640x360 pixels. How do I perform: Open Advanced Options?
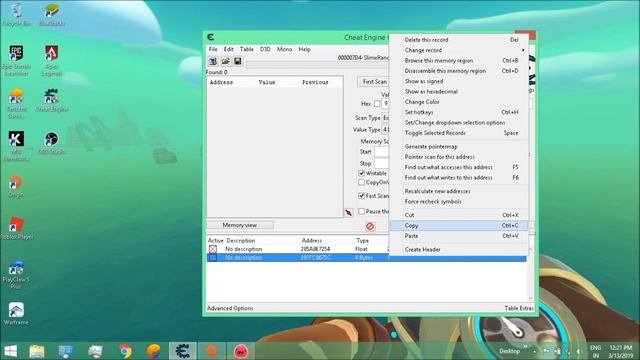tap(230, 308)
